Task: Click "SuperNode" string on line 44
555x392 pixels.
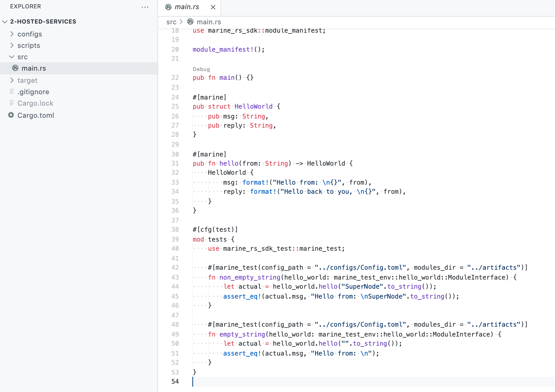Action: [362, 286]
